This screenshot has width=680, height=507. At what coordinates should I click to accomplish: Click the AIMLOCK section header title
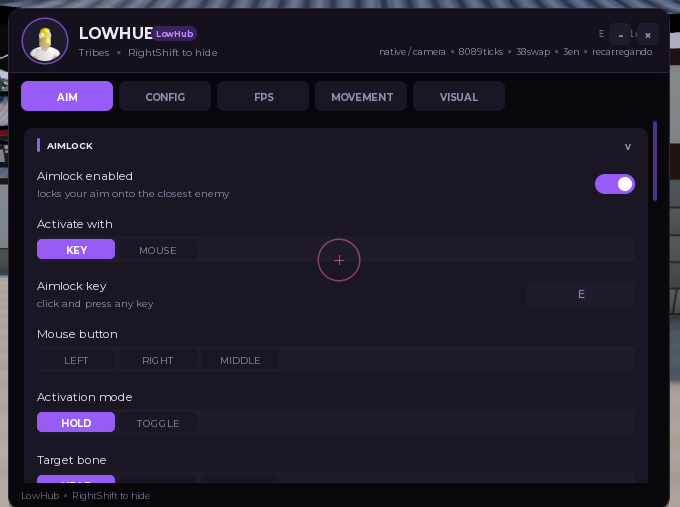click(x=70, y=146)
